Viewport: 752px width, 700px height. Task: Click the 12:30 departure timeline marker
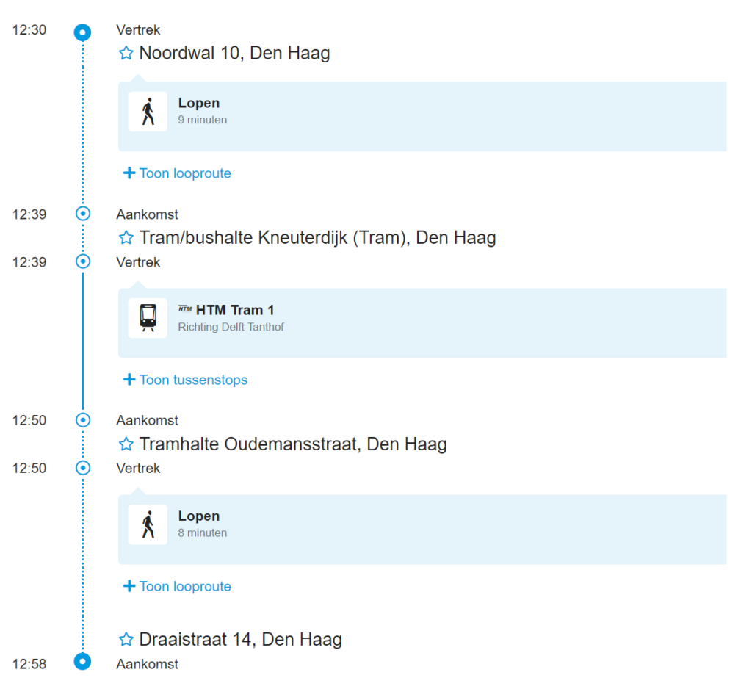click(x=83, y=32)
